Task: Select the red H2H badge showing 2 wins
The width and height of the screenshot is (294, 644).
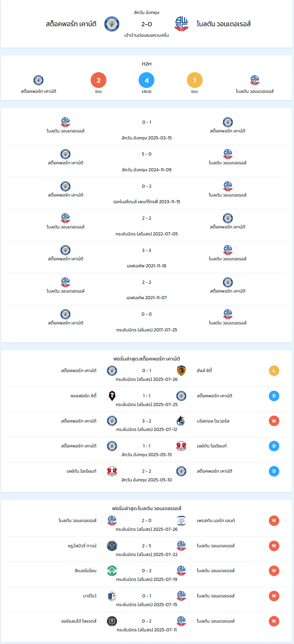Action: click(x=98, y=80)
